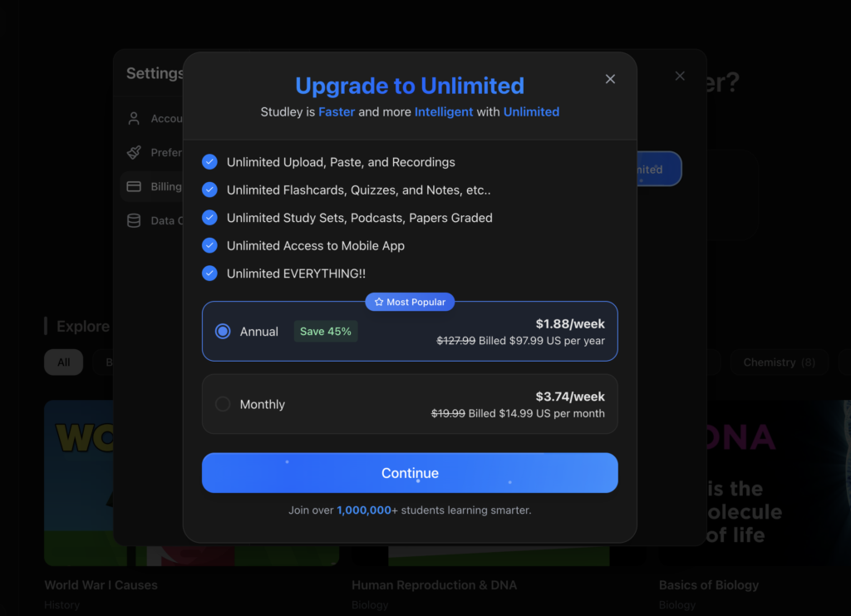
Task: Click the Save 45% green tag
Action: 326,332
